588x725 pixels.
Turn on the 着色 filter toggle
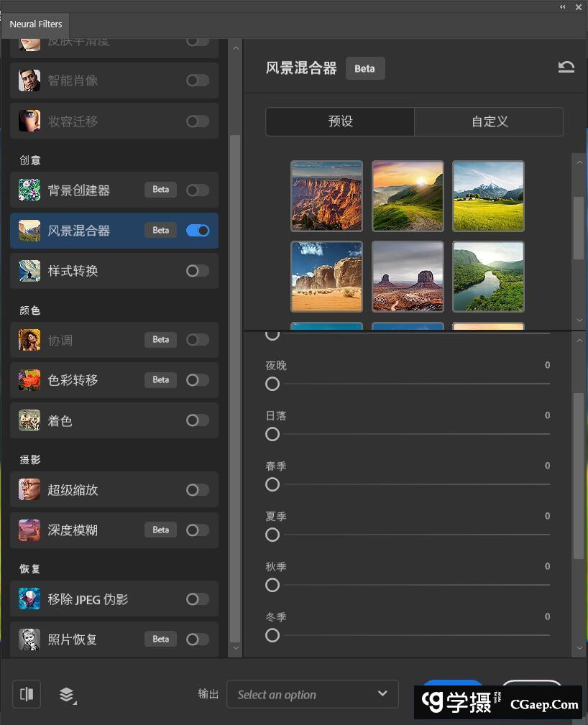(198, 421)
